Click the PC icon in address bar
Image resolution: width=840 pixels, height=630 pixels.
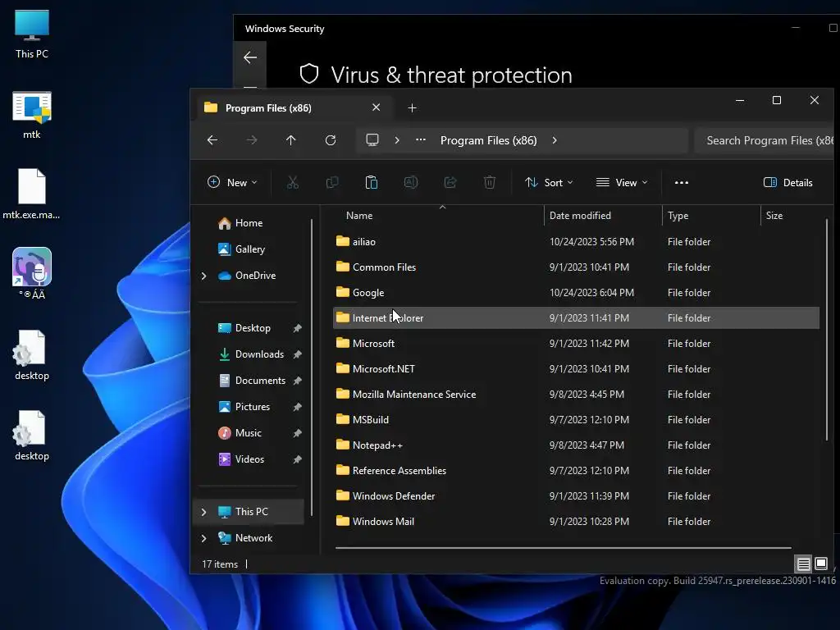372,140
